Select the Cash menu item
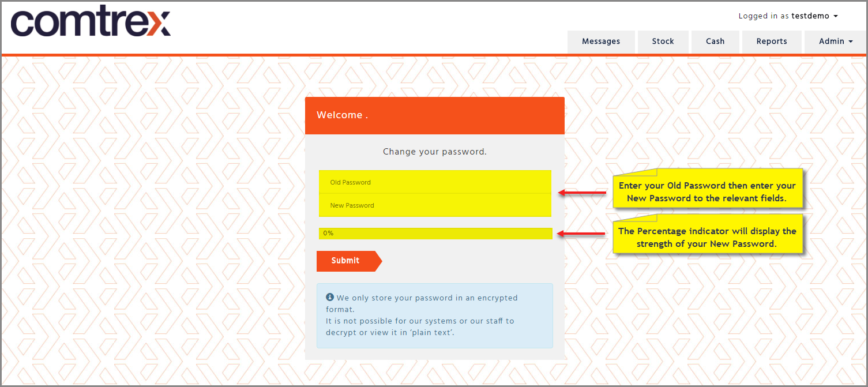This screenshot has height=387, width=868. coord(715,42)
